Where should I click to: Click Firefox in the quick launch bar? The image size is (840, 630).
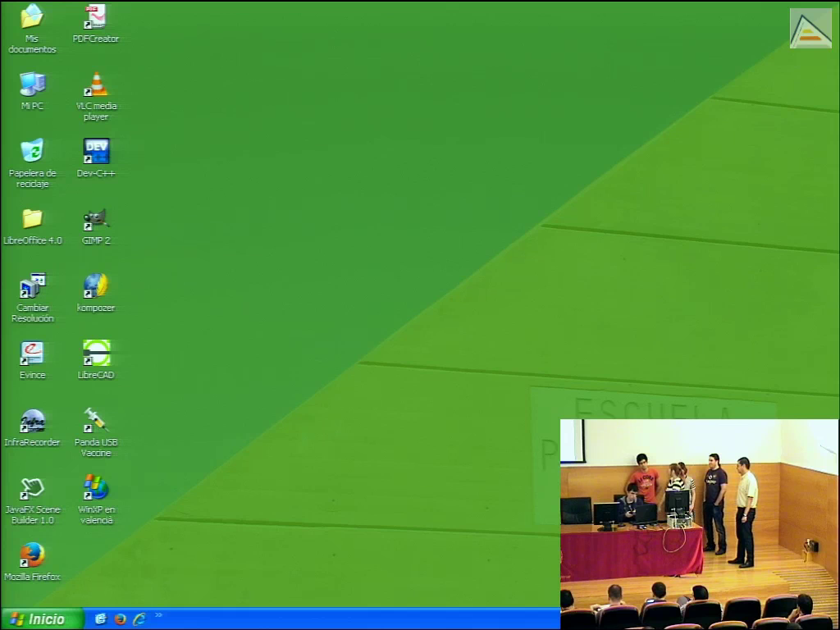click(120, 619)
